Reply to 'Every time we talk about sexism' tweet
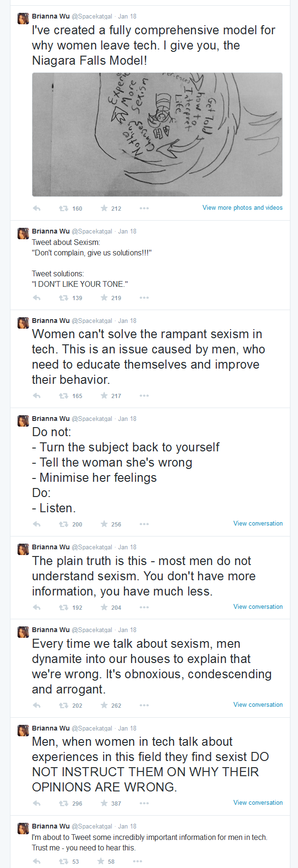This screenshot has width=298, height=868. point(37,705)
